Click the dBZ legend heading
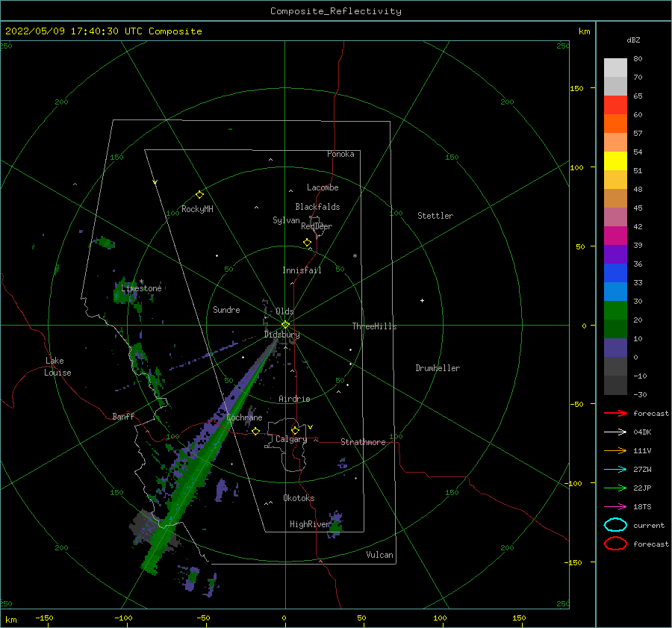This screenshot has width=672, height=628. (633, 40)
